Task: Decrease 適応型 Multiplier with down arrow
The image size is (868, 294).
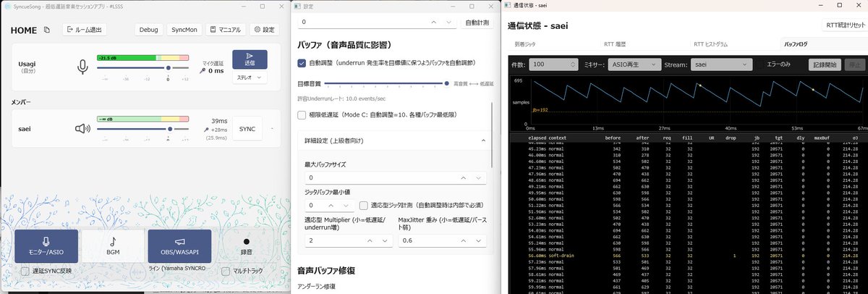Action: coord(386,240)
